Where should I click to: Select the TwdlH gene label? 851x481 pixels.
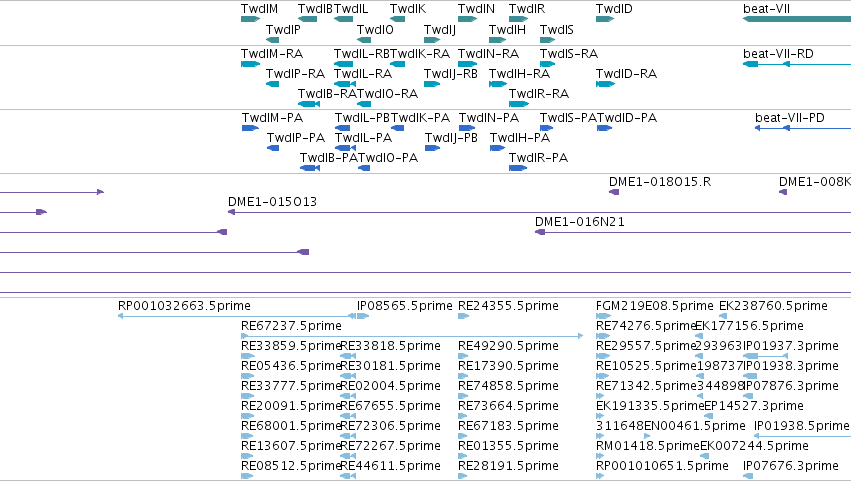[507, 30]
